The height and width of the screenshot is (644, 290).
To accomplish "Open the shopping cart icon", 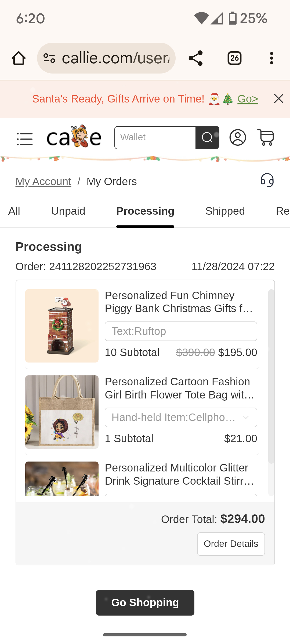I will (x=266, y=137).
